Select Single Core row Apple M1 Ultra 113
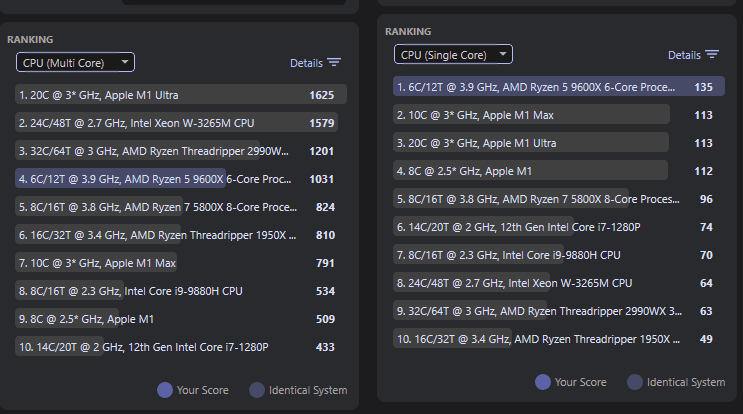Image resolution: width=743 pixels, height=414 pixels. coord(559,143)
